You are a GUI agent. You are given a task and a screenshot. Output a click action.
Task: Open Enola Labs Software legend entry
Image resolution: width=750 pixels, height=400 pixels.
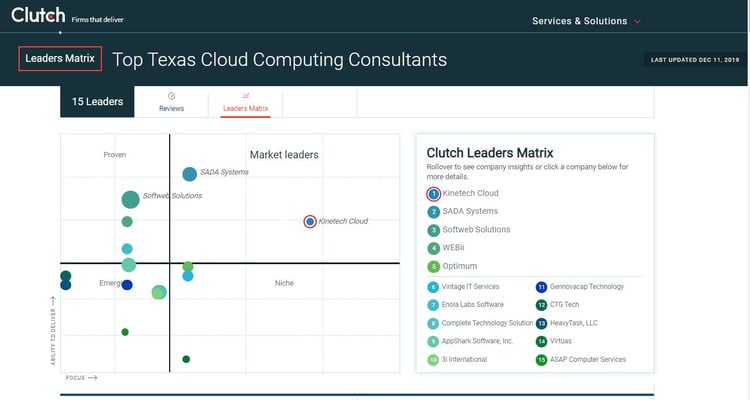pos(473,304)
